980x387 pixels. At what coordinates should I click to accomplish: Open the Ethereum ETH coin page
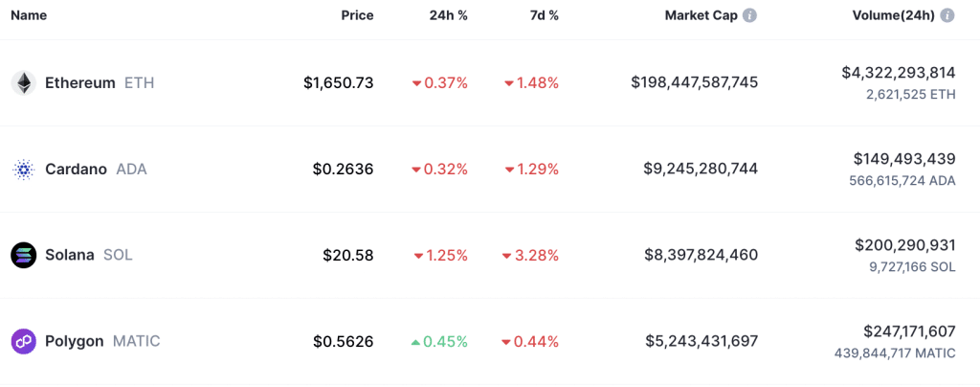(x=99, y=83)
